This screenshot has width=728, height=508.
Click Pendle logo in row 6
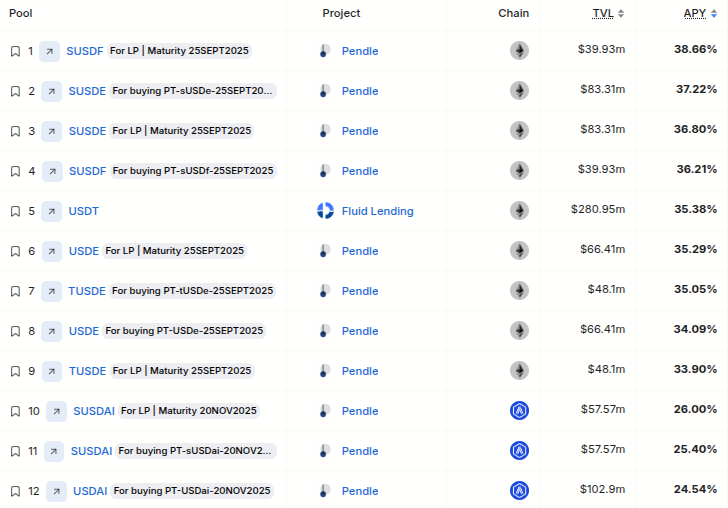point(325,251)
